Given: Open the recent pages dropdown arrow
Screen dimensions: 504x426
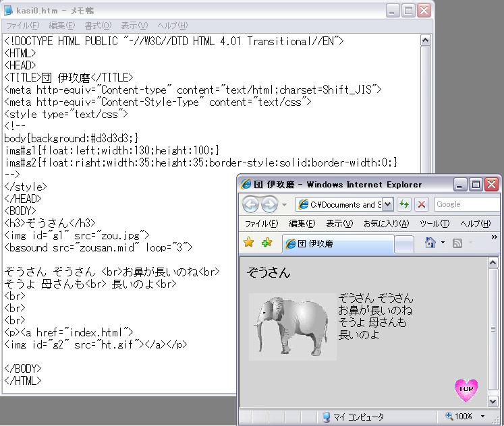Looking at the screenshot, I should [284, 204].
